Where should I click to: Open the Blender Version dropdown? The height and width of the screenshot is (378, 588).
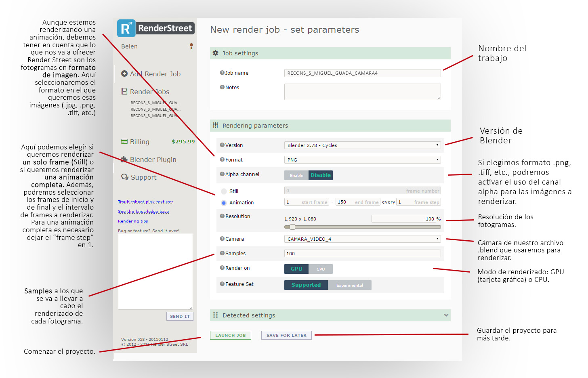(x=362, y=145)
